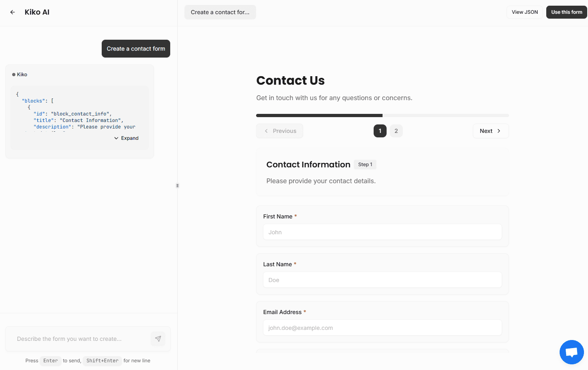Advance the form with Next

[490, 131]
